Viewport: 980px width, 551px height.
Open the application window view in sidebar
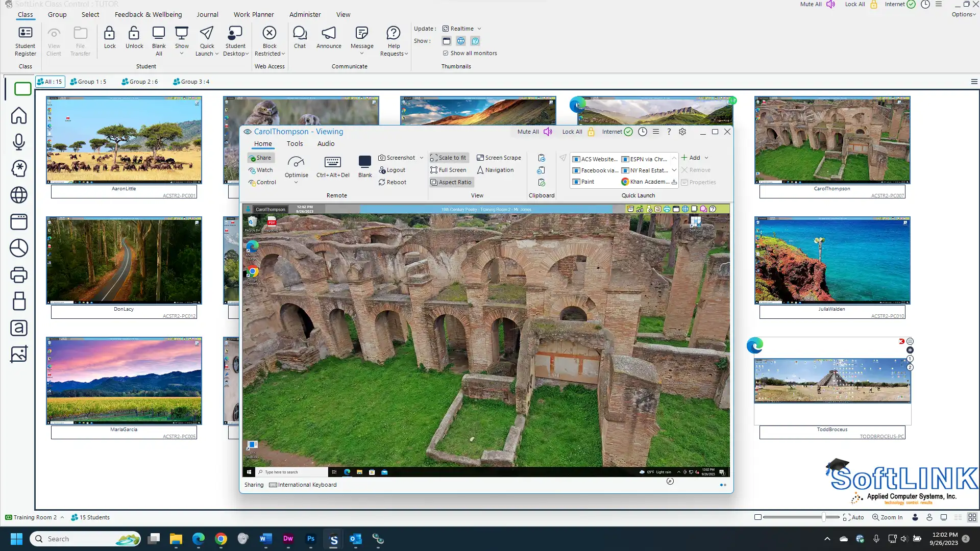coord(19,221)
